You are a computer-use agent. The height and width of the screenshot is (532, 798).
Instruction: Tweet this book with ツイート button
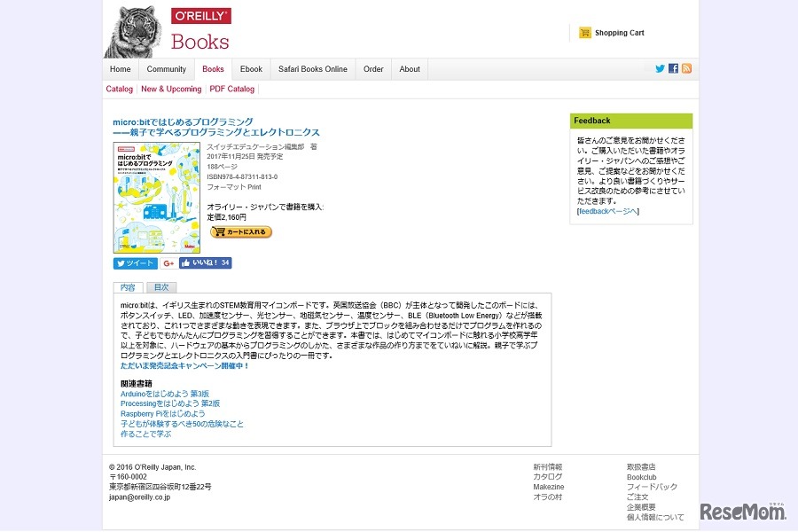click(x=136, y=263)
